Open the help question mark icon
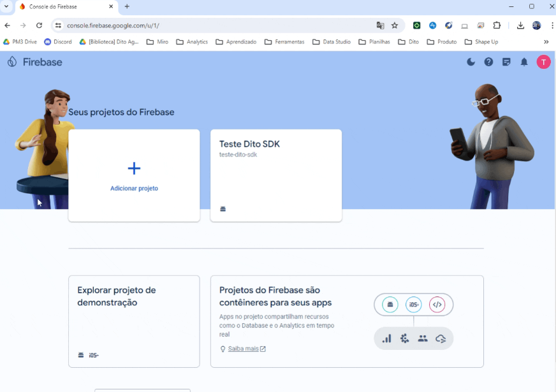The height and width of the screenshot is (392, 556). click(488, 62)
